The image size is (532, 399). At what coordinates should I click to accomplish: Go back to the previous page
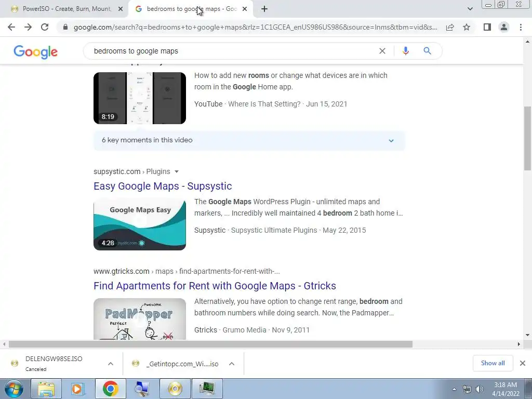11,27
